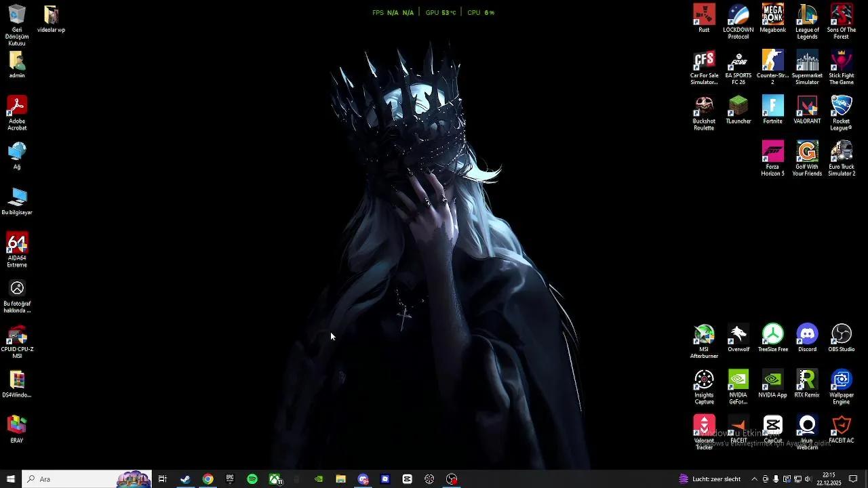The width and height of the screenshot is (868, 488).
Task: Expand the hidden system tray icons
Action: 754,479
